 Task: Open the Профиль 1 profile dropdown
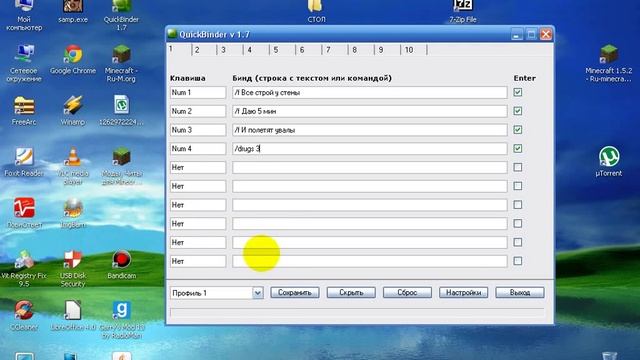coord(258,293)
